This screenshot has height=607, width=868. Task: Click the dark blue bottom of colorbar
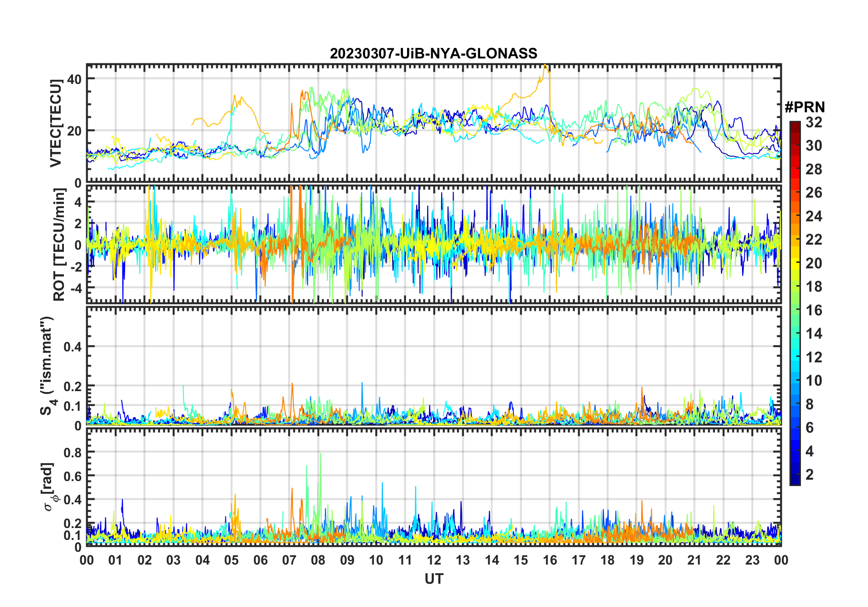coord(795,480)
